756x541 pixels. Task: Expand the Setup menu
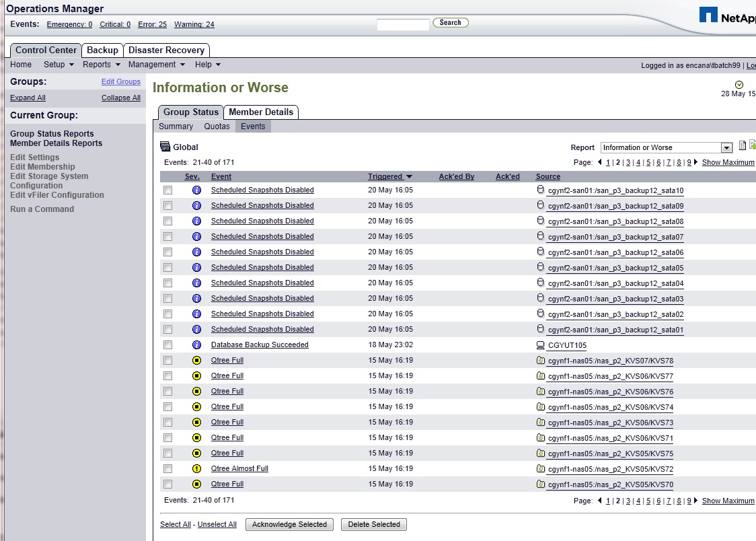(x=58, y=65)
